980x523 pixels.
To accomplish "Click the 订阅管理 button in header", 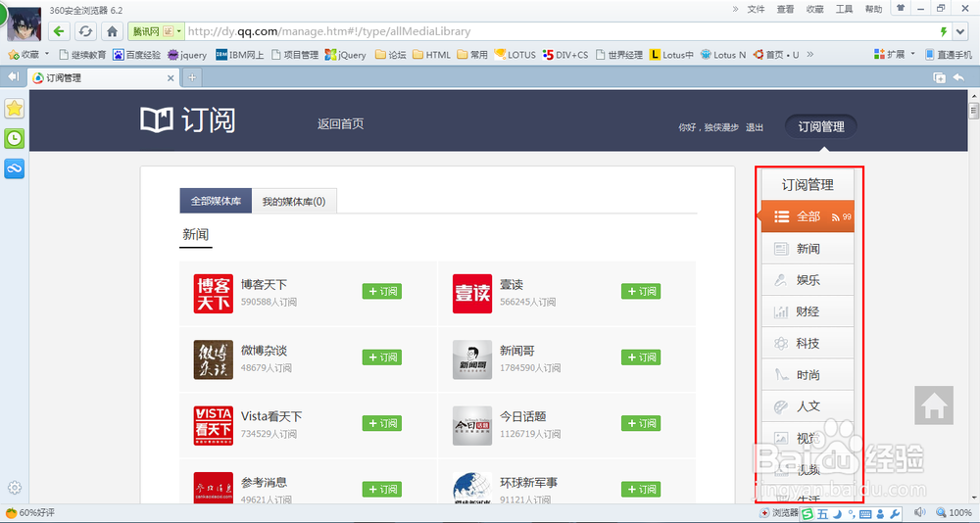I will 820,126.
